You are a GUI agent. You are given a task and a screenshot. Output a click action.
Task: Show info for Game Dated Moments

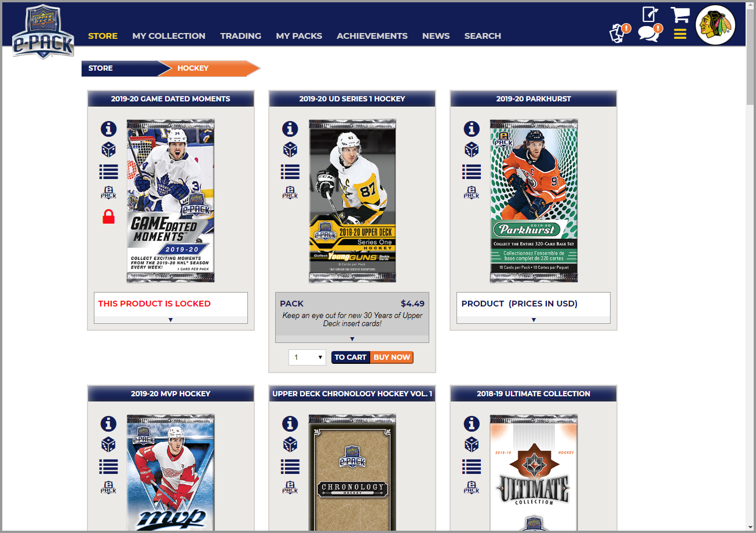click(x=108, y=129)
